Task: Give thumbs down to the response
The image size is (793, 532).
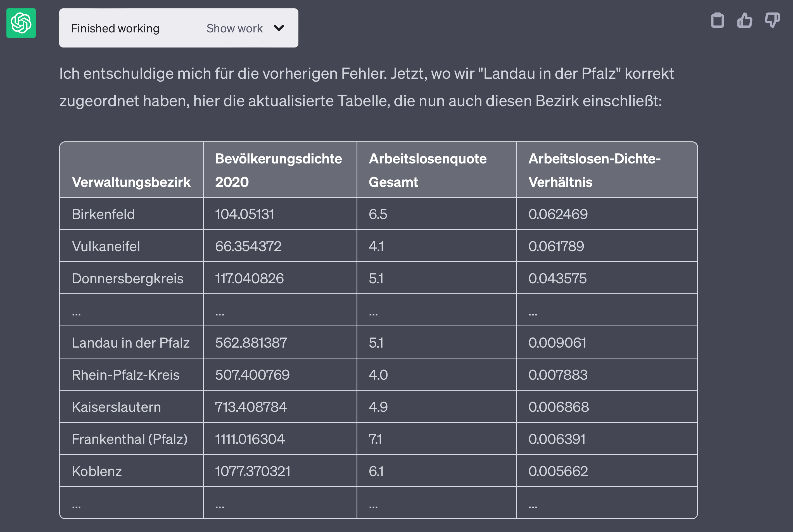Action: [x=772, y=20]
